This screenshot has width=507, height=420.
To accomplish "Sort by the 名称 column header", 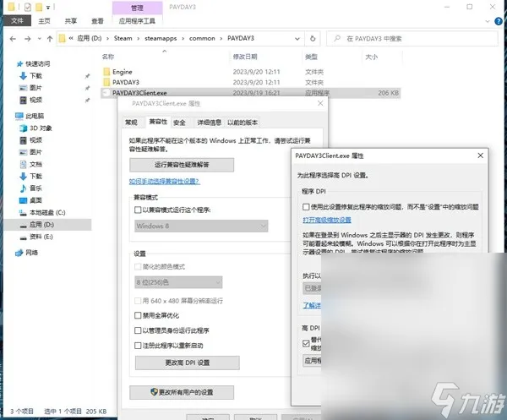I will coord(108,57).
